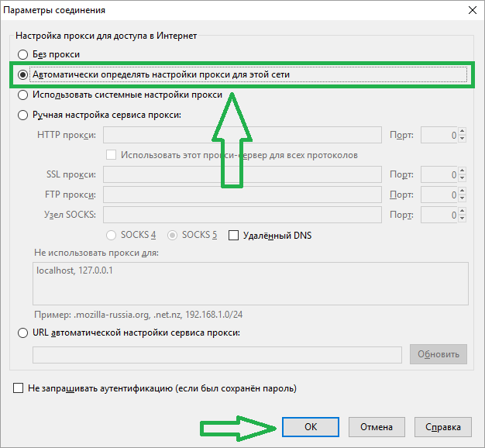The height and width of the screenshot is (448, 485).
Task: Open help with 'Справка' button
Action: pos(443,426)
